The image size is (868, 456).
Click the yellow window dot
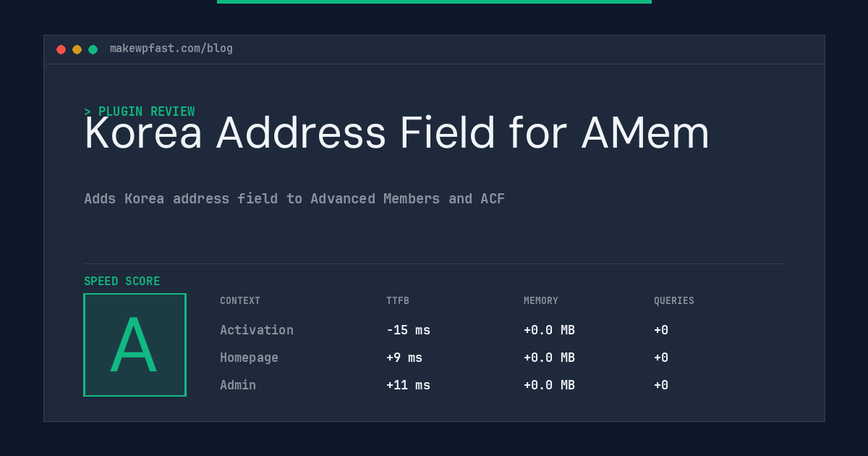(77, 49)
